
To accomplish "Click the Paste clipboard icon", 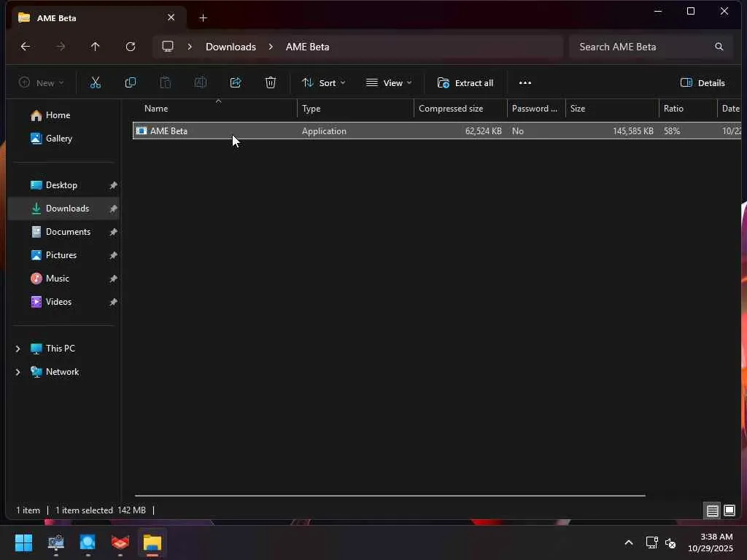I will [166, 83].
